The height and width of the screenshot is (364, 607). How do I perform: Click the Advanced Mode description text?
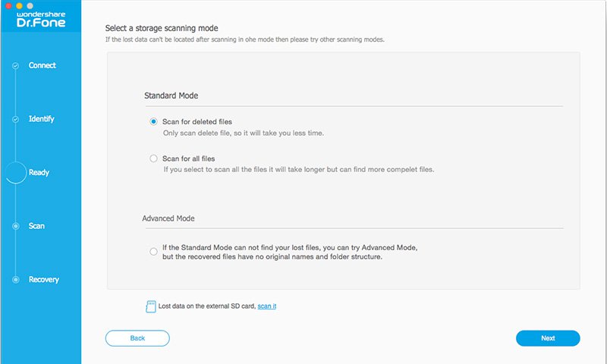pos(290,253)
